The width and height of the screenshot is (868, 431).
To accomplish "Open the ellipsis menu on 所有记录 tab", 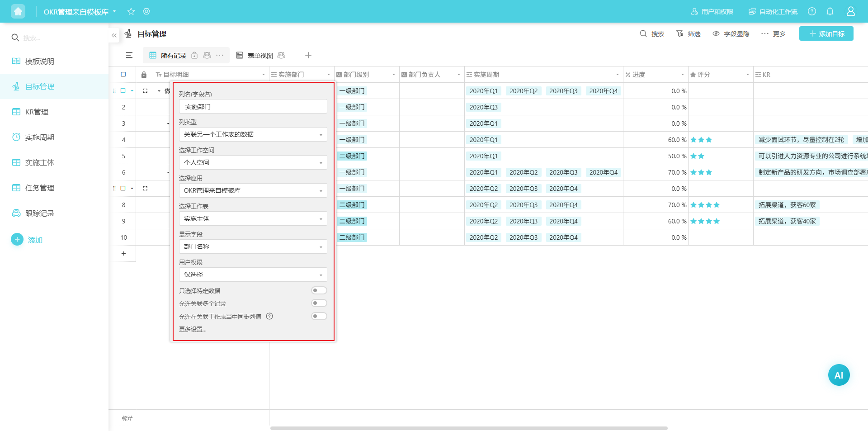I will (220, 55).
